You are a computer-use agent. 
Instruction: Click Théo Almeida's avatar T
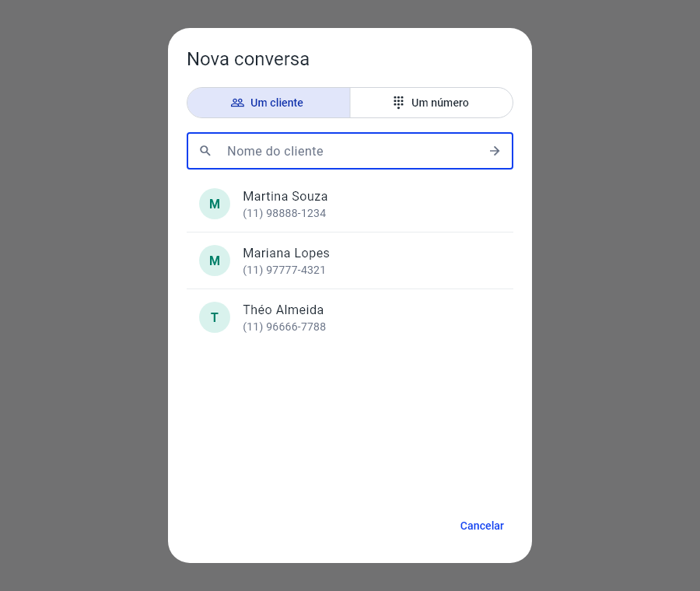(x=215, y=317)
